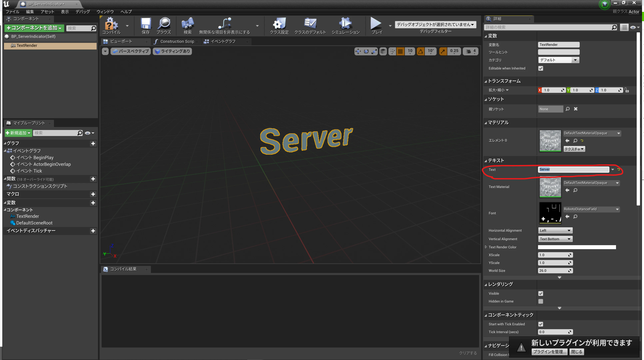Select the scale gizmo tool in viewport

pos(374,51)
